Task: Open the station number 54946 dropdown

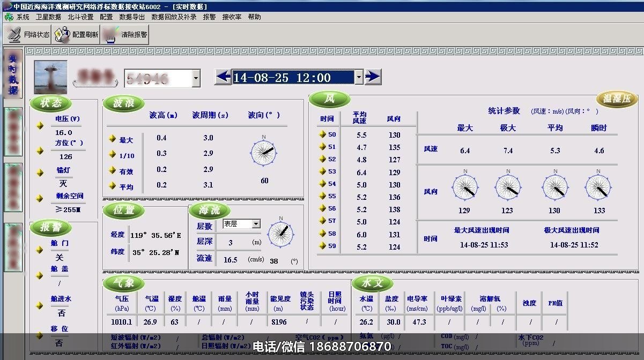Action: click(196, 79)
